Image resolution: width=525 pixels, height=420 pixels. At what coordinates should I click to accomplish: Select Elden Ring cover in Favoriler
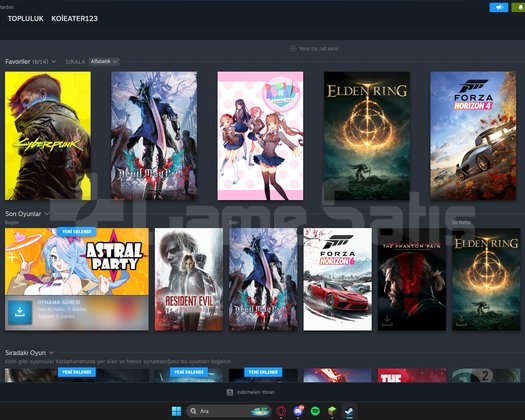[x=367, y=136]
